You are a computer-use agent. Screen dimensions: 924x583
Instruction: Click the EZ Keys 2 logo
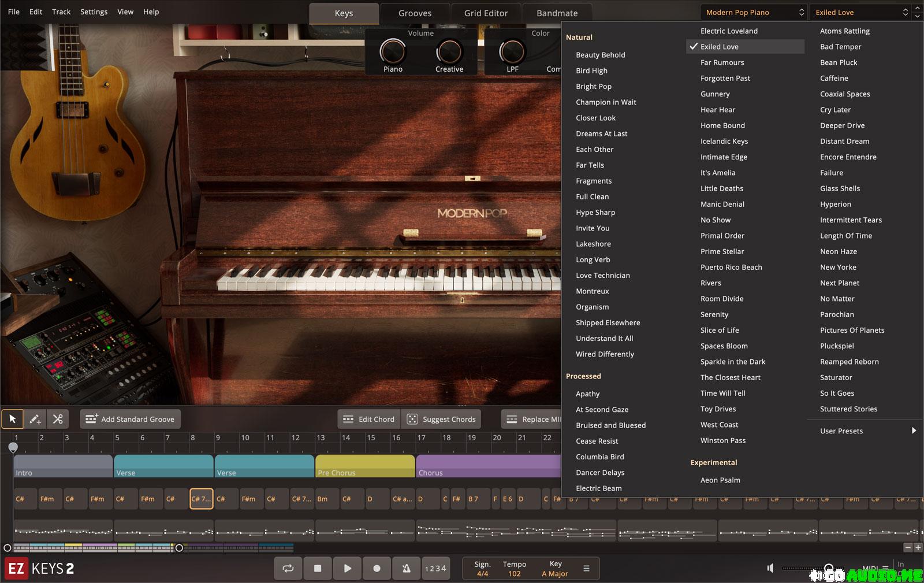(40, 569)
